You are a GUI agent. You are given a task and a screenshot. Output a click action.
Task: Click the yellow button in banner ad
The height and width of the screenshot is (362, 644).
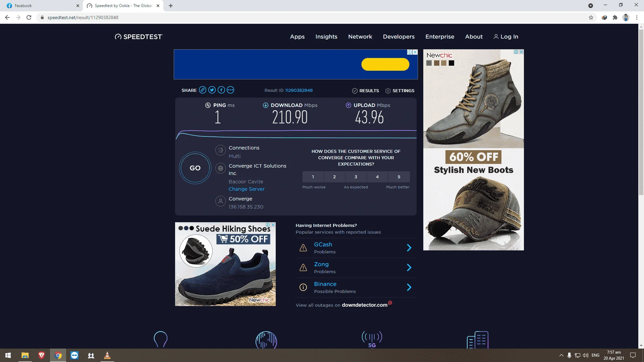pos(385,64)
